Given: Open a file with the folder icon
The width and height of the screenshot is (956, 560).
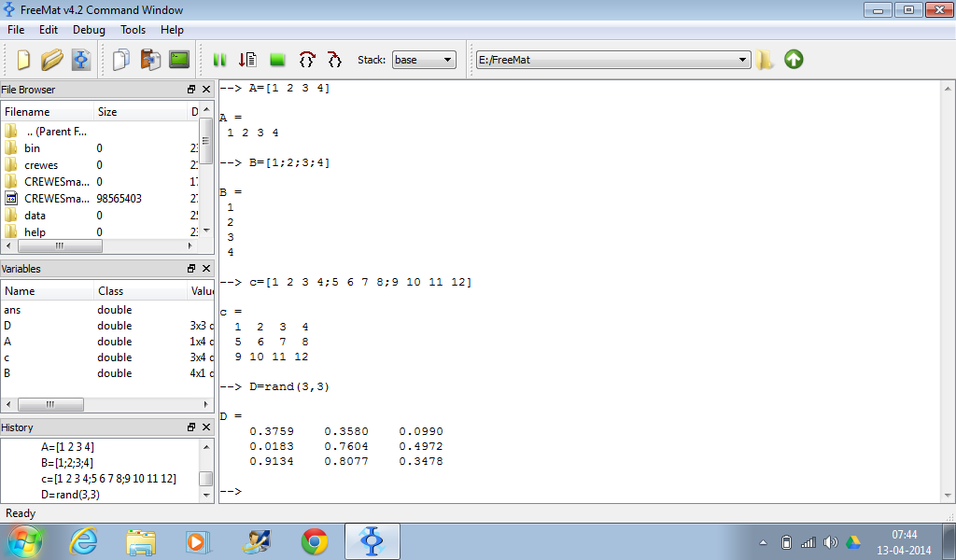Looking at the screenshot, I should pyautogui.click(x=52, y=60).
